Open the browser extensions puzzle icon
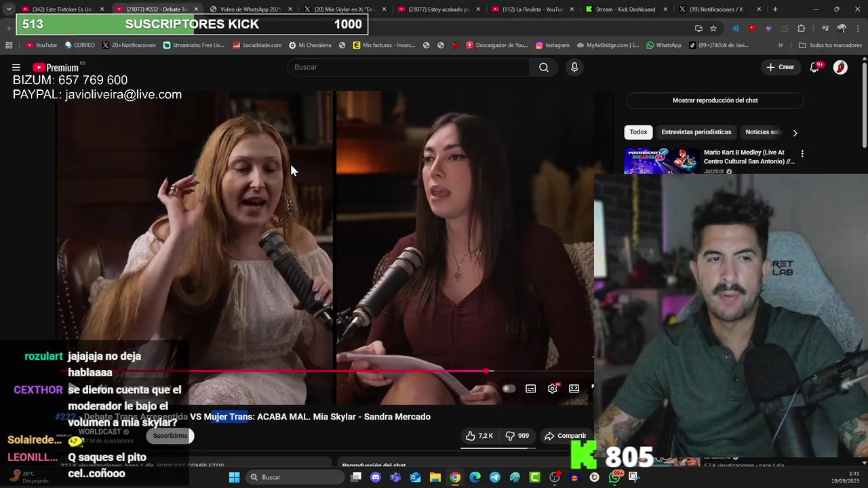The image size is (868, 488). tap(802, 28)
